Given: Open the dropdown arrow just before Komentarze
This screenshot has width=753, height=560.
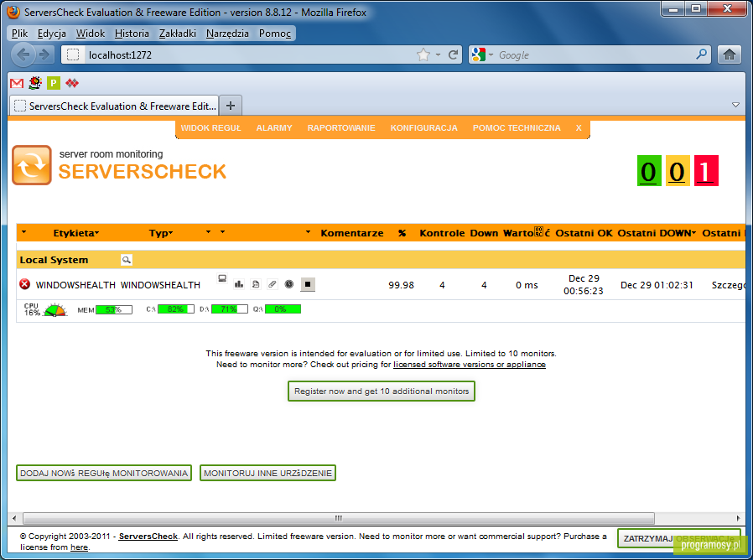Looking at the screenshot, I should point(308,232).
